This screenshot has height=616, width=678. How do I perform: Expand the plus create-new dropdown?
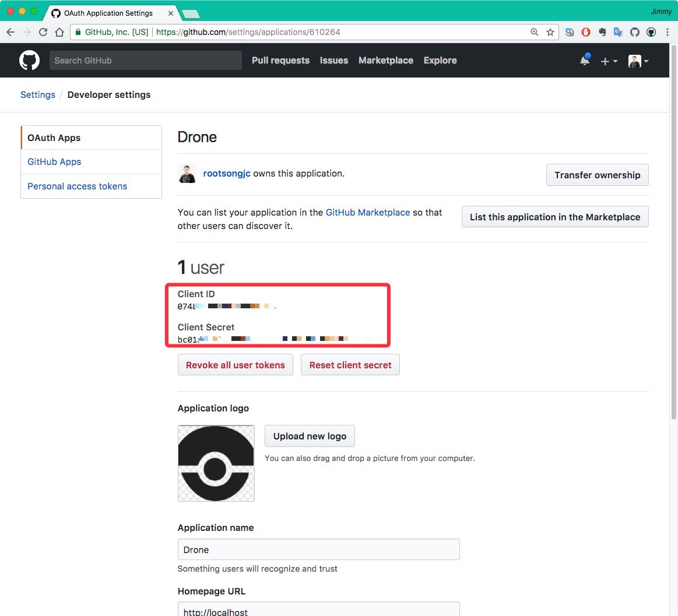click(x=609, y=61)
